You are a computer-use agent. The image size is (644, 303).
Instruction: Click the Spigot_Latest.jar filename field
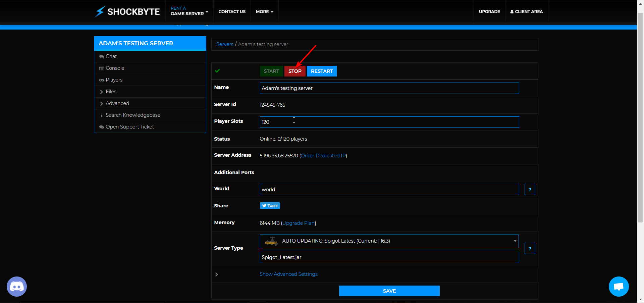tap(389, 257)
